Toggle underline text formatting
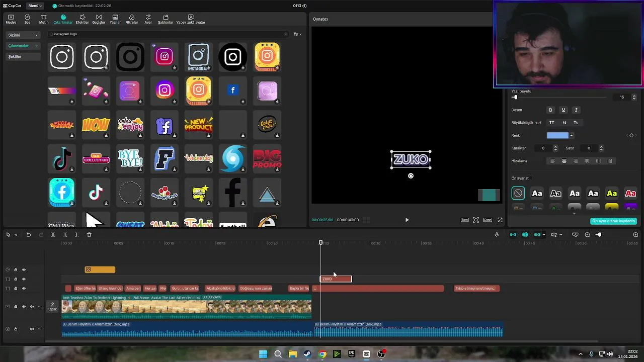The height and width of the screenshot is (362, 644). 563,110
